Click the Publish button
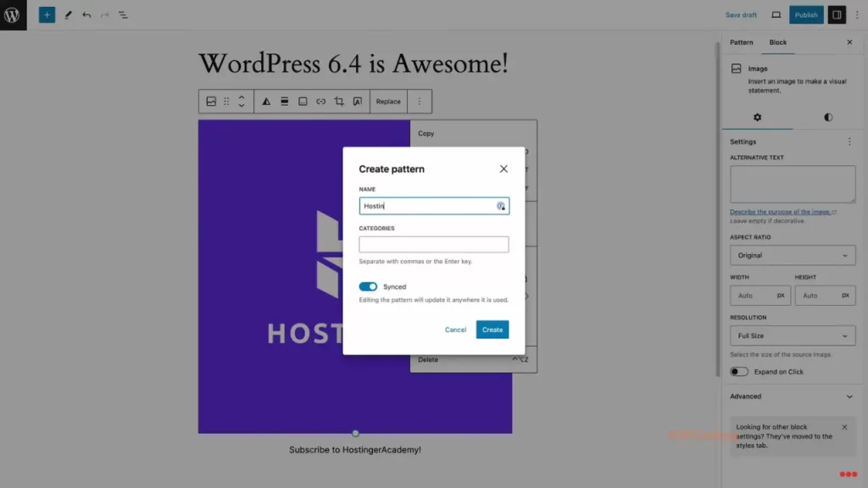Screen dimensions: 868x488 [806, 15]
